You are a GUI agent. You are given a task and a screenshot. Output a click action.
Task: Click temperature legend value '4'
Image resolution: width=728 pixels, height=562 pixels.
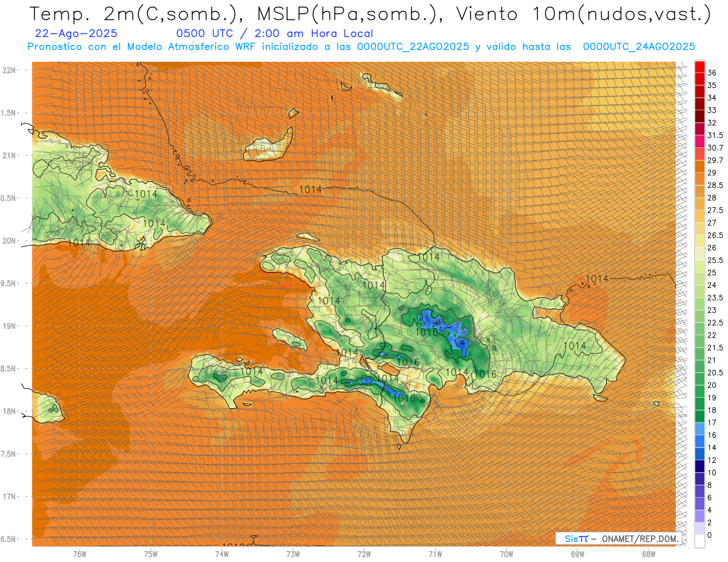tap(710, 510)
